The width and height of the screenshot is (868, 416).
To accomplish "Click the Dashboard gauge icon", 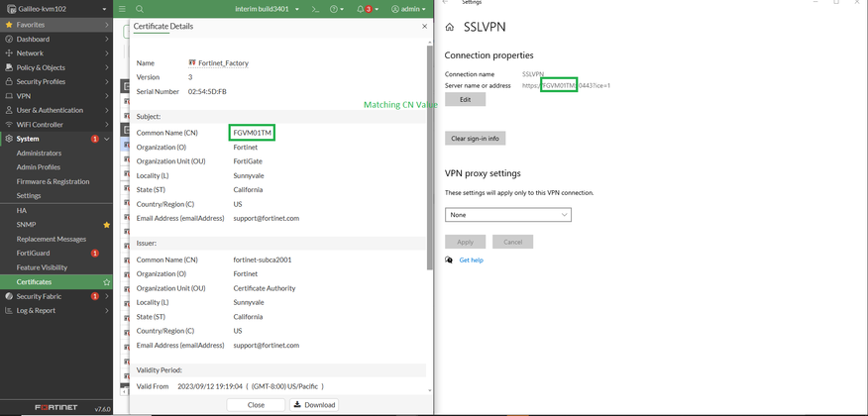I will click(x=9, y=40).
